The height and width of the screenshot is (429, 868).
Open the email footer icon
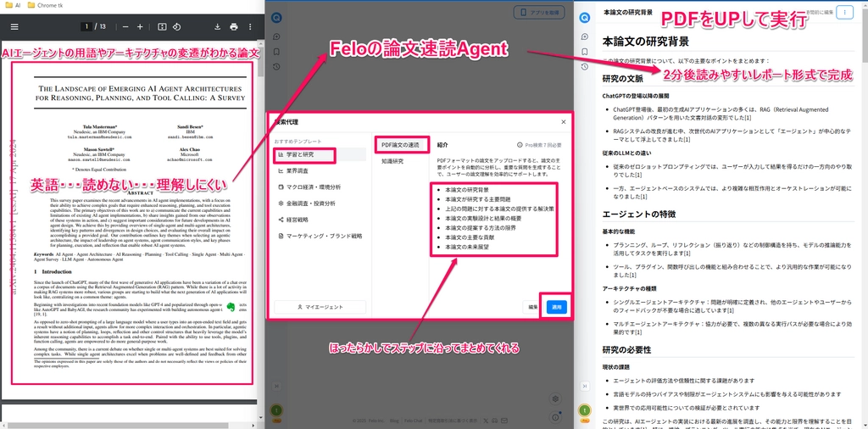tap(504, 421)
